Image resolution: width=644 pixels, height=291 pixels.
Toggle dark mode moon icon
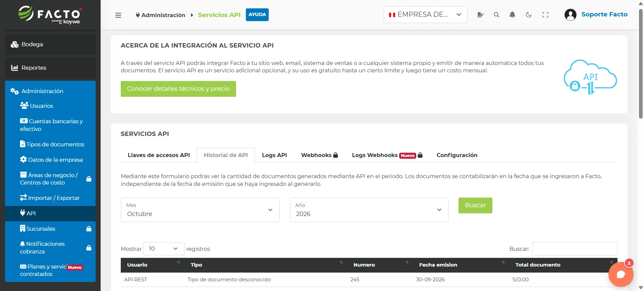(x=529, y=15)
